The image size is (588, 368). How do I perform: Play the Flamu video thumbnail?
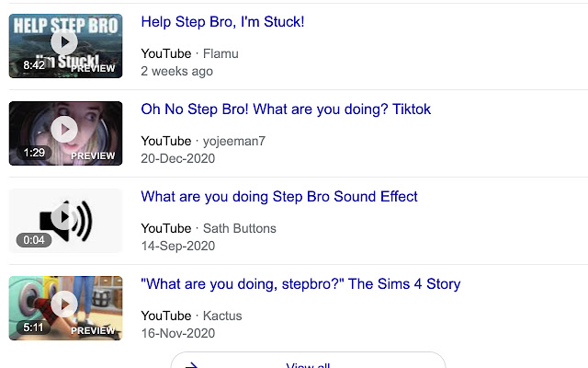pos(64,41)
